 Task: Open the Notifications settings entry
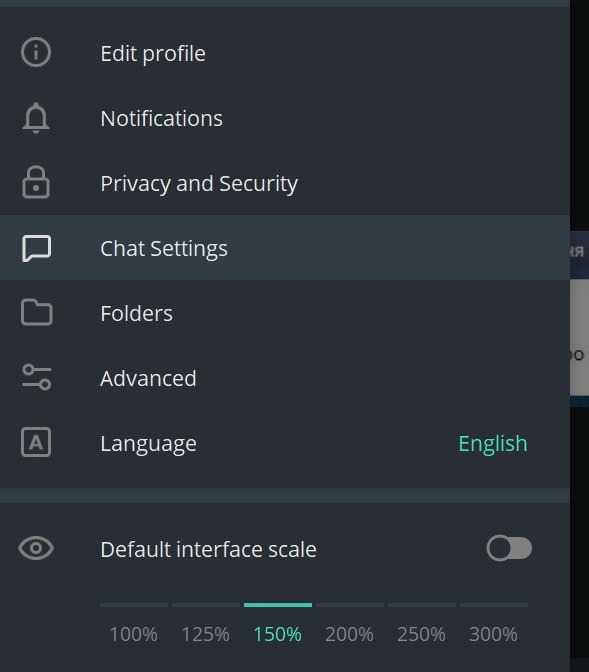point(285,118)
